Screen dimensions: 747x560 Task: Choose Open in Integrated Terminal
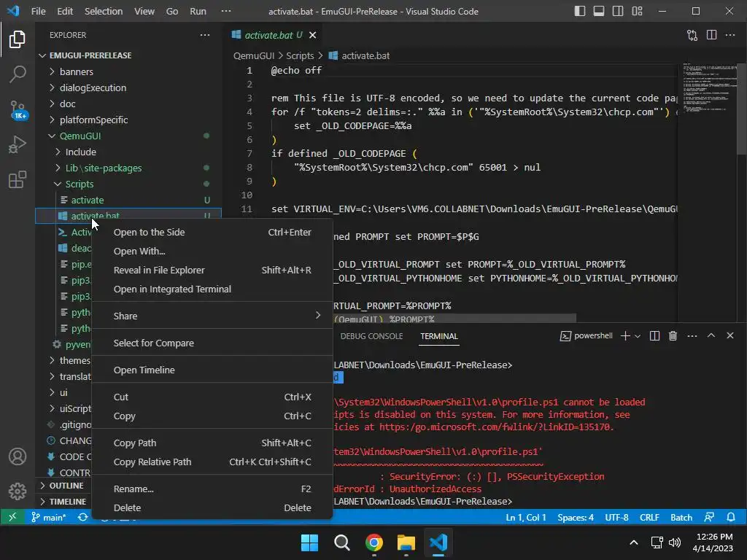[212, 289]
